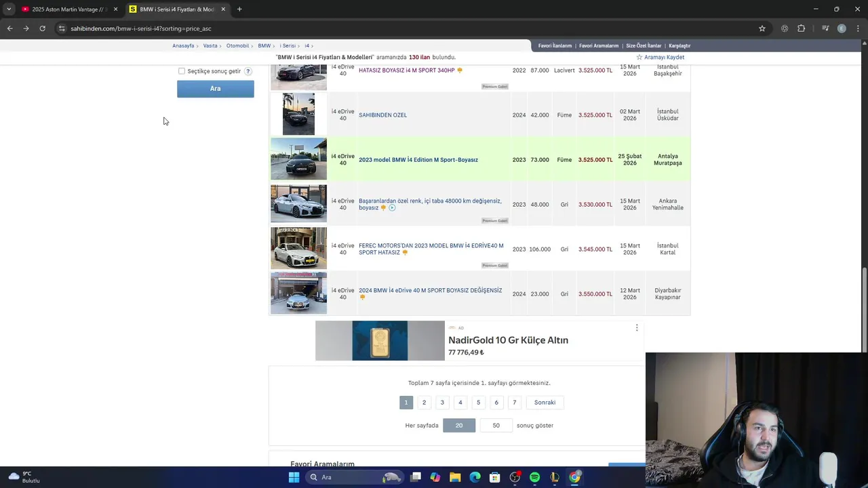Viewport: 868px width, 488px height.
Task: Open OBS Studio from the taskbar
Action: pyautogui.click(x=515, y=477)
